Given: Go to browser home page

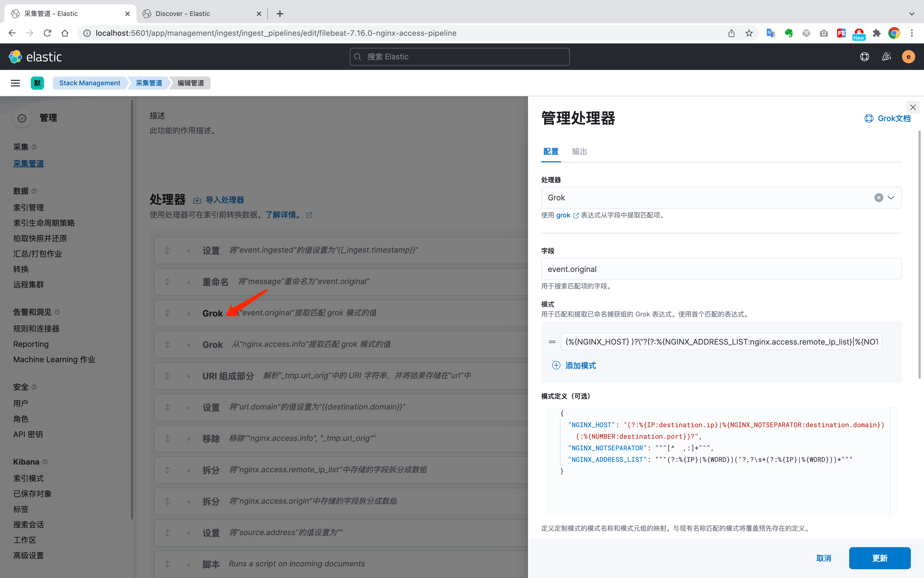Looking at the screenshot, I should 65,33.
